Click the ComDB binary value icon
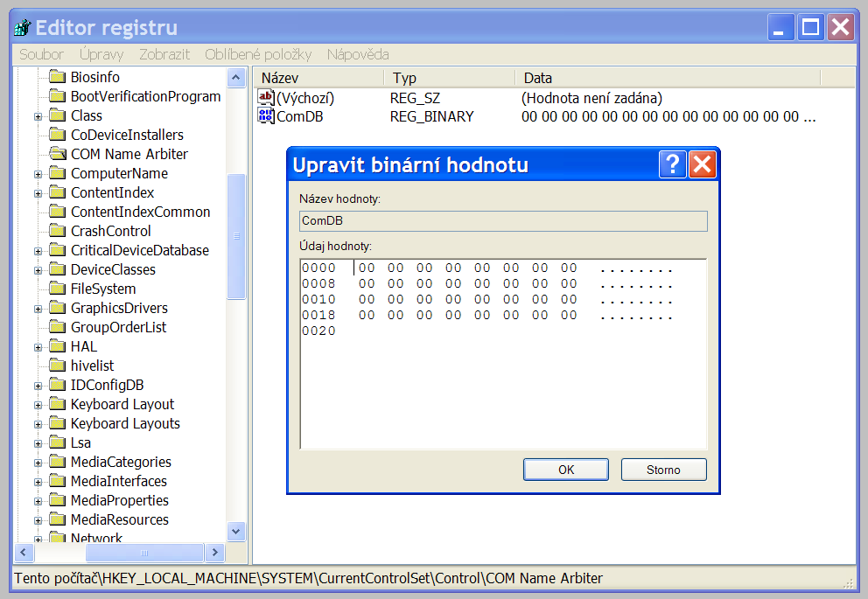The width and height of the screenshot is (868, 599). (x=266, y=116)
